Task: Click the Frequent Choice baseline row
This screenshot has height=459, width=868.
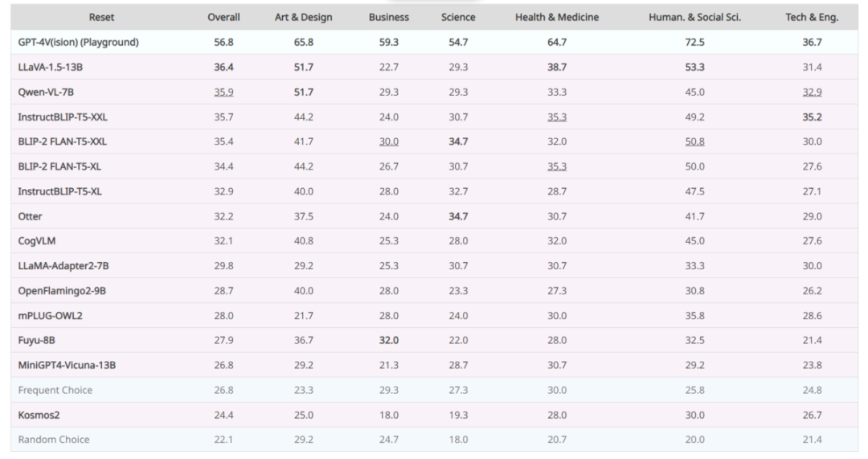Action: [434, 390]
